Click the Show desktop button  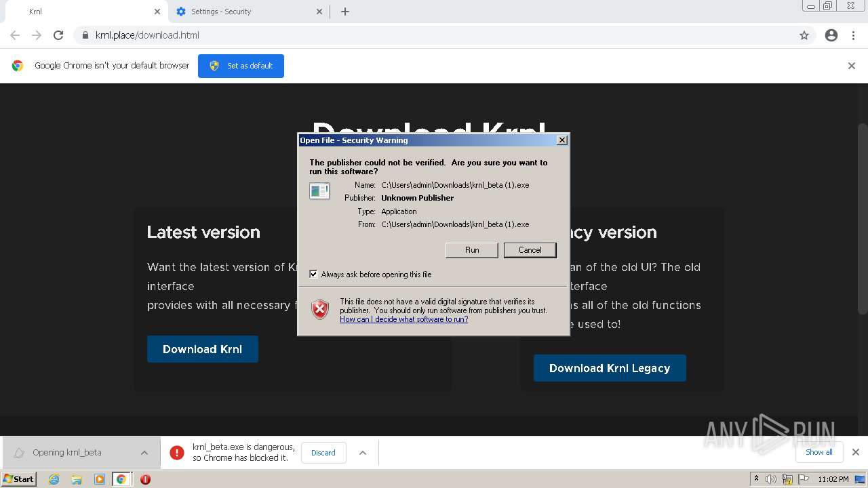coord(861,479)
